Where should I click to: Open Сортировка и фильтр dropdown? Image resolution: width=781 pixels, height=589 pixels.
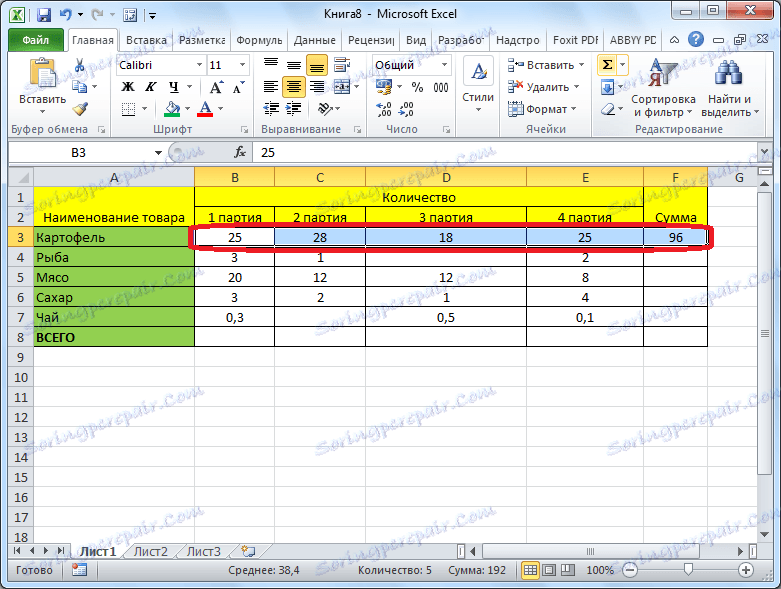coord(662,87)
